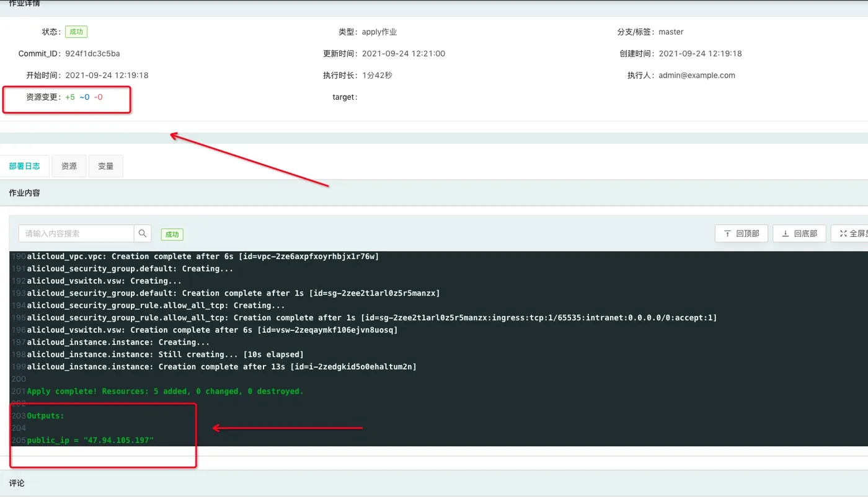Click log line 193 security group creation complete
Viewport: 868px width, 497px height.
click(x=233, y=293)
